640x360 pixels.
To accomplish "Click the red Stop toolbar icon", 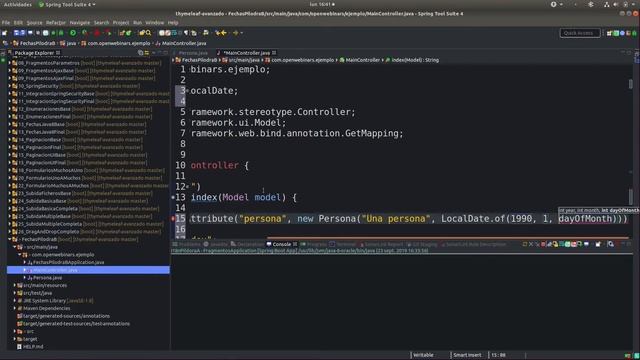I will pyautogui.click(x=97, y=33).
